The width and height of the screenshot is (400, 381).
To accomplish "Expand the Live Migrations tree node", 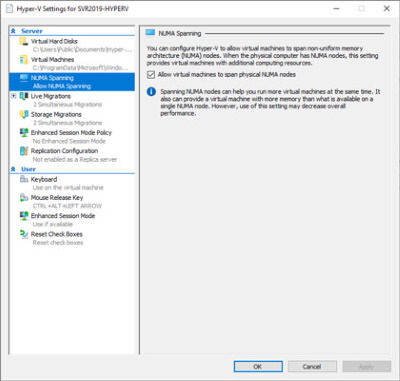I will point(13,96).
